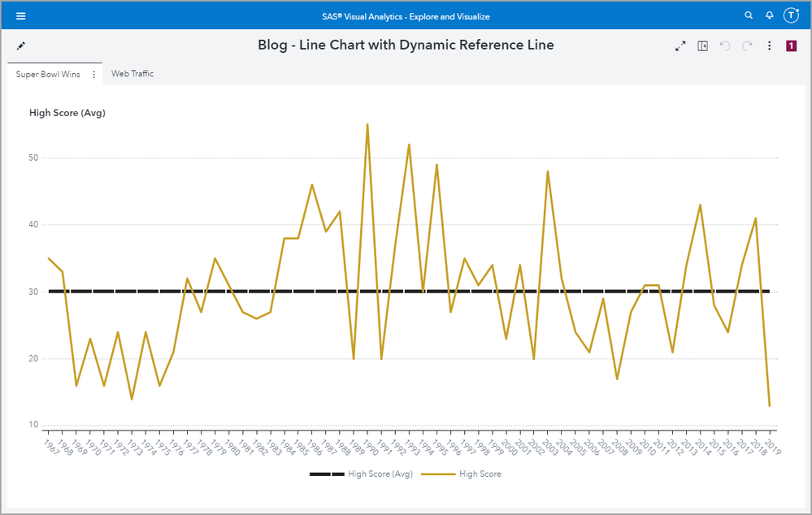The height and width of the screenshot is (515, 812).
Task: Click the High Score legend entry
Action: pyautogui.click(x=480, y=474)
